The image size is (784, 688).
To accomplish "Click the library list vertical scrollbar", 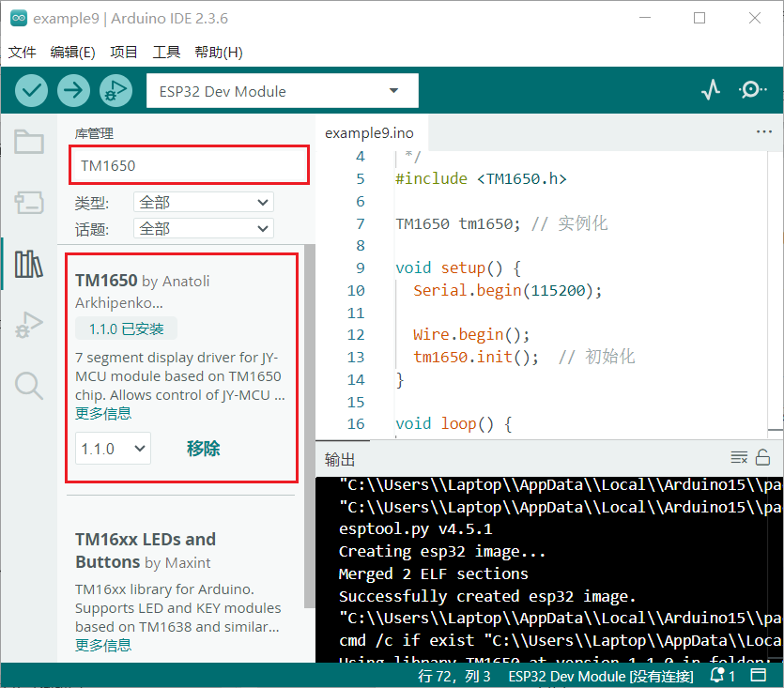I will coord(310,426).
